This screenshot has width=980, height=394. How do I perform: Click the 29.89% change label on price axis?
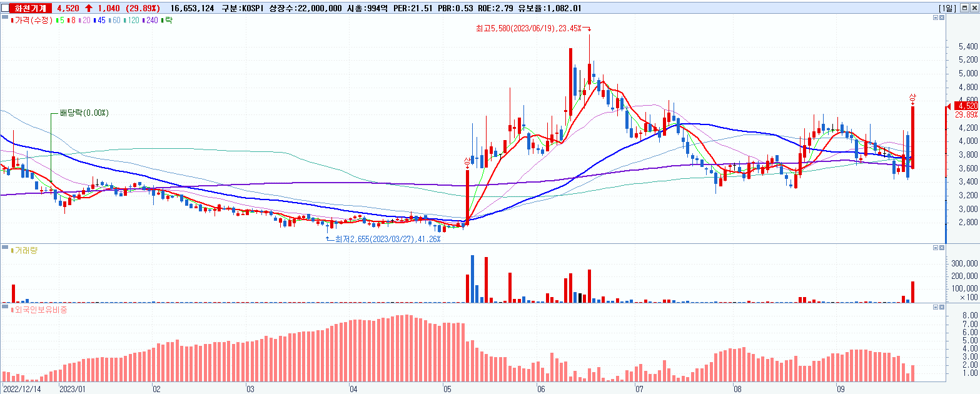click(x=967, y=114)
